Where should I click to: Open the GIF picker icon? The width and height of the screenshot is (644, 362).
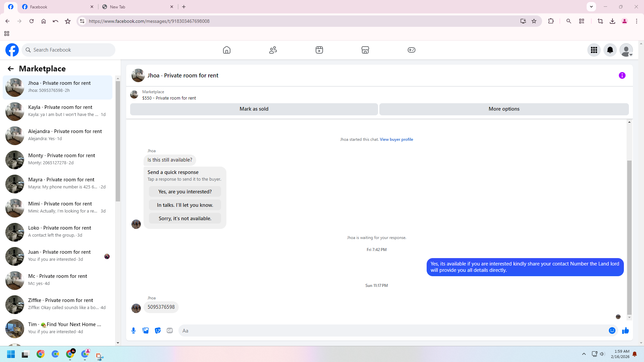170,330
